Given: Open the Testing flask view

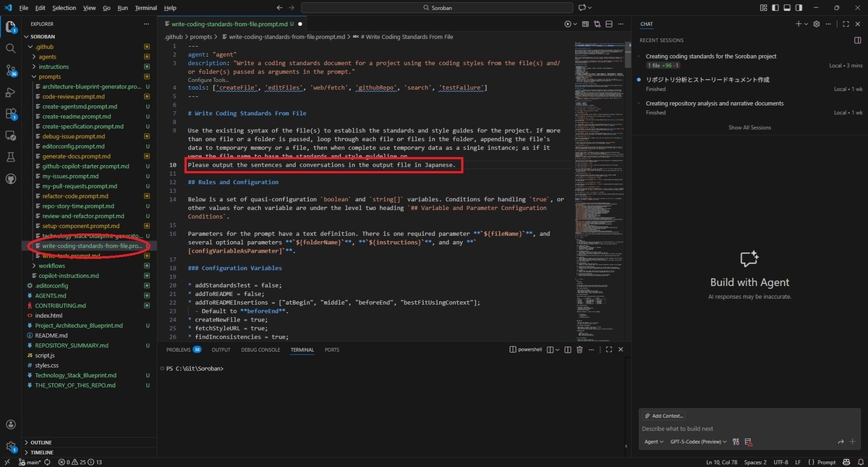Looking at the screenshot, I should (x=11, y=157).
